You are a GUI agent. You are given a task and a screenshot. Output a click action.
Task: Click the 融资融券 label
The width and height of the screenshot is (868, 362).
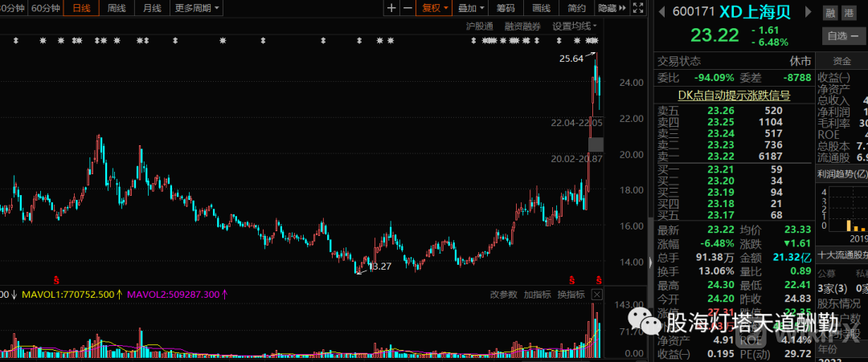tap(522, 26)
